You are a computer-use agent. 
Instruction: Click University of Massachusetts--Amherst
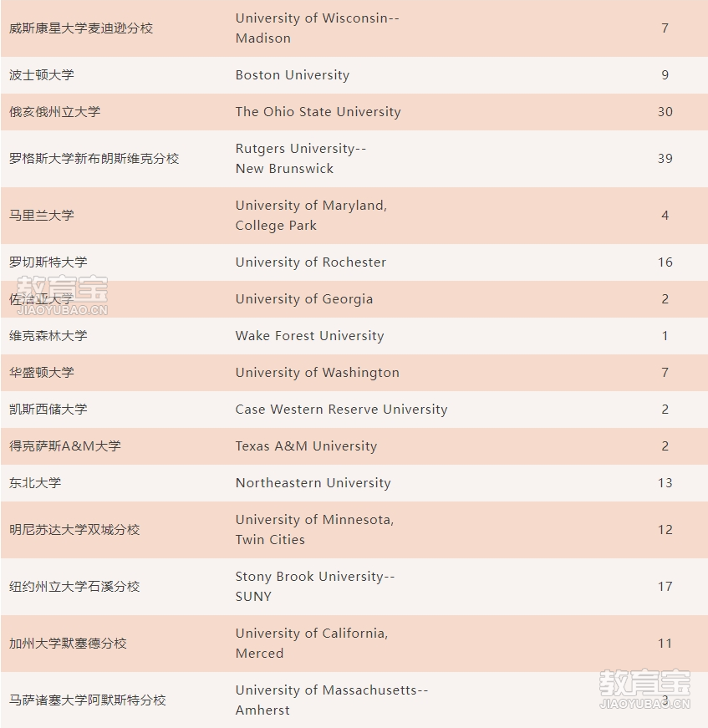click(332, 700)
